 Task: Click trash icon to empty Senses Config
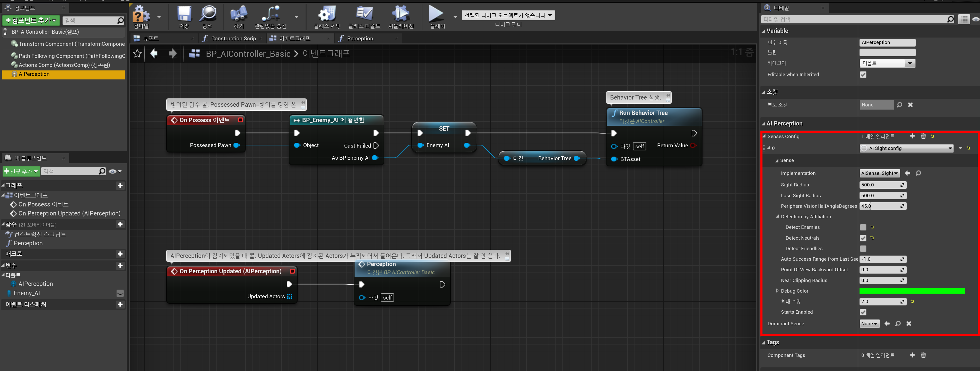point(923,136)
